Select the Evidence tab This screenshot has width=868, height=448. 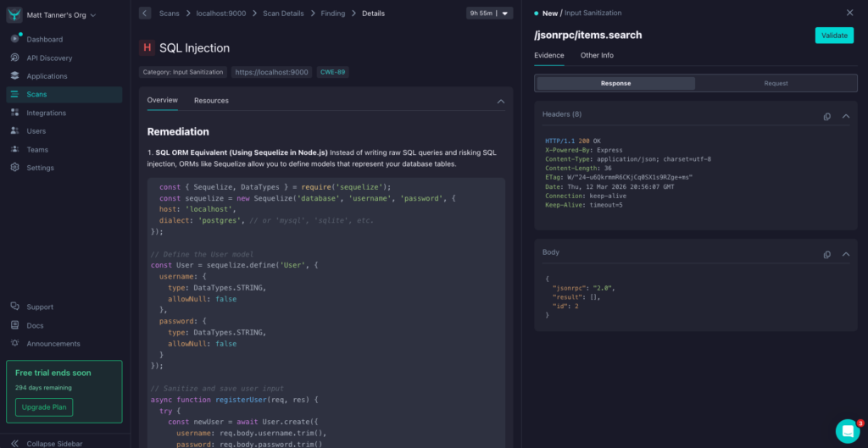(x=549, y=55)
